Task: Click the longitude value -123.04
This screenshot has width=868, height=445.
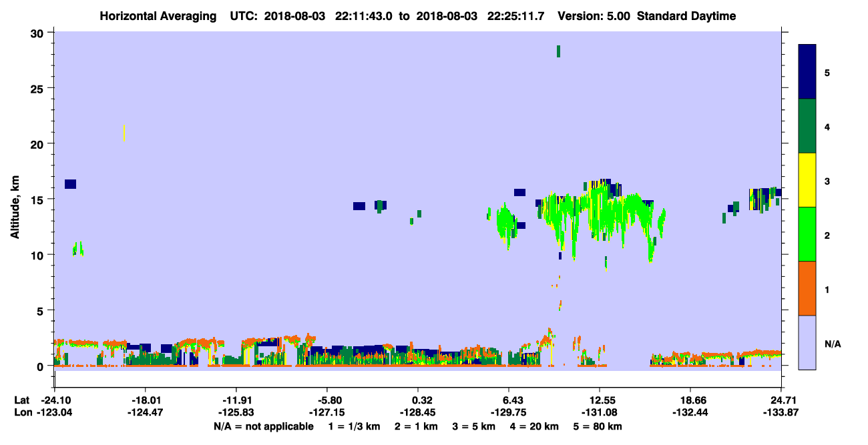Action: point(55,412)
